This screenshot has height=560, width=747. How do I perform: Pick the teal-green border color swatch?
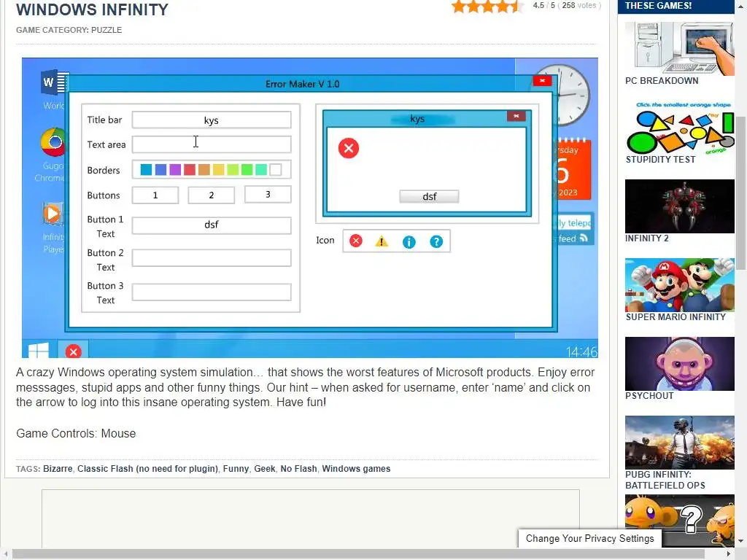[261, 169]
